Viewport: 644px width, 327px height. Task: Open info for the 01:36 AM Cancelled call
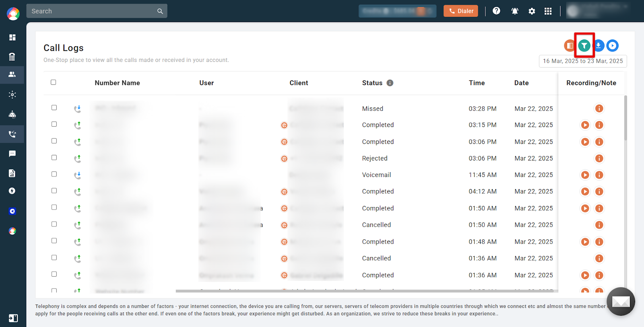click(599, 258)
